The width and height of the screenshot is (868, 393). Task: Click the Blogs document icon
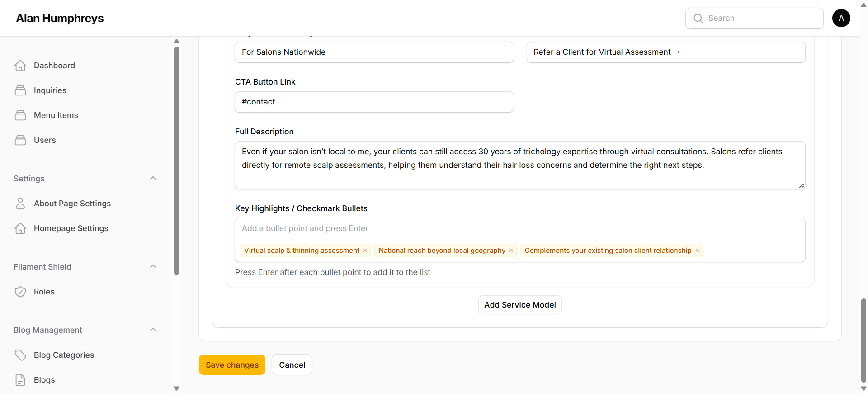pos(20,380)
